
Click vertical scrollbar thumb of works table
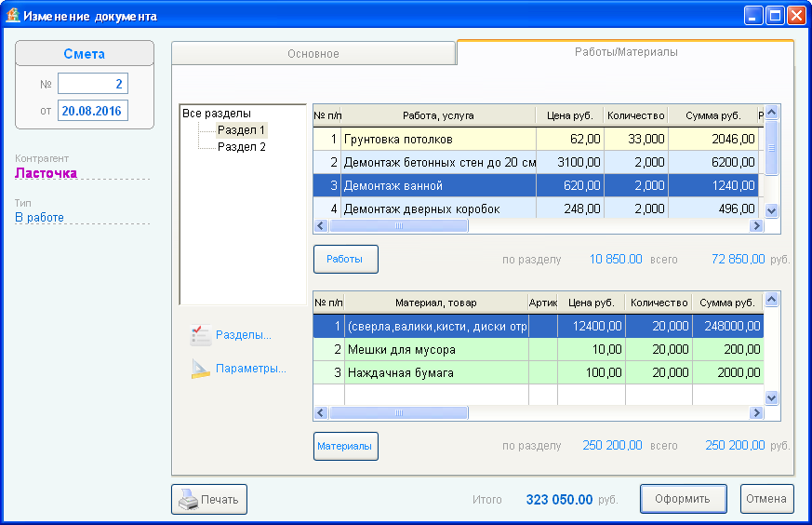click(x=772, y=148)
